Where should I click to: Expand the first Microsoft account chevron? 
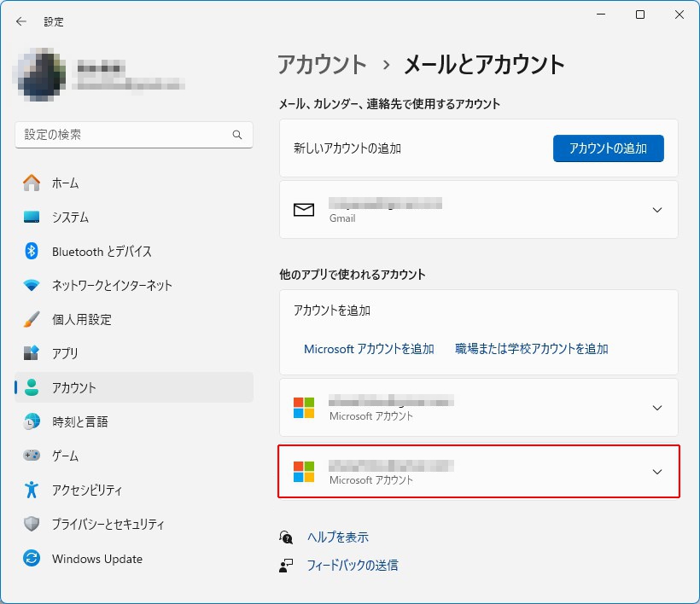coord(656,408)
